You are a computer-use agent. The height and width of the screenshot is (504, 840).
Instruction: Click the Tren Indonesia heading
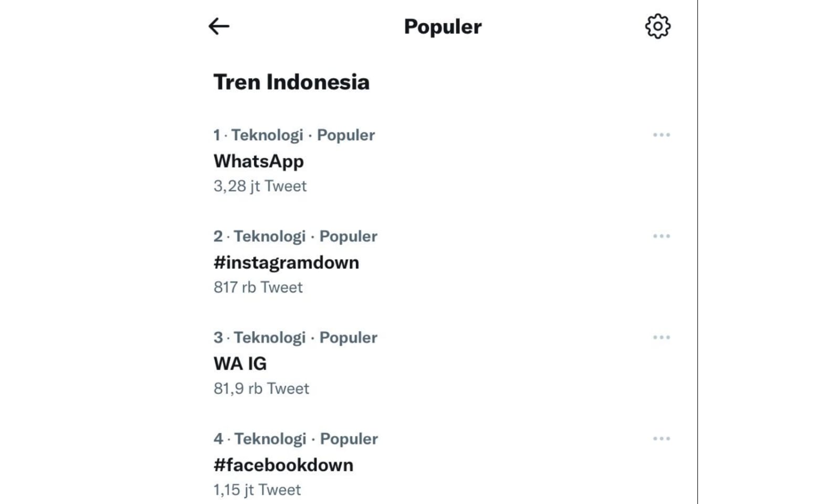click(291, 82)
